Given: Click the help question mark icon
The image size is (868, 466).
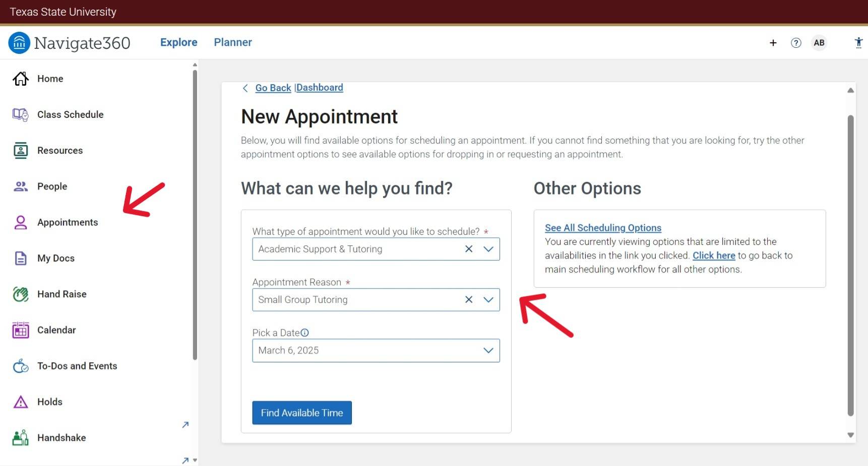Looking at the screenshot, I should [796, 43].
